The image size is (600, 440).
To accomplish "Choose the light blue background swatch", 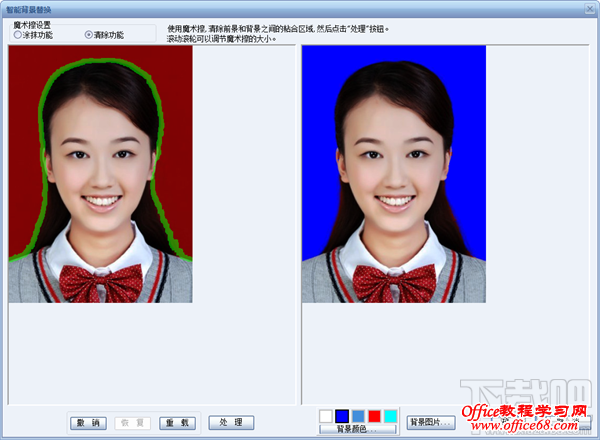I will click(358, 416).
